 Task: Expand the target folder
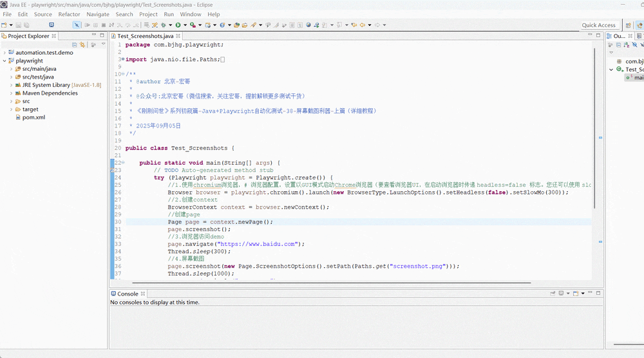(x=11, y=109)
